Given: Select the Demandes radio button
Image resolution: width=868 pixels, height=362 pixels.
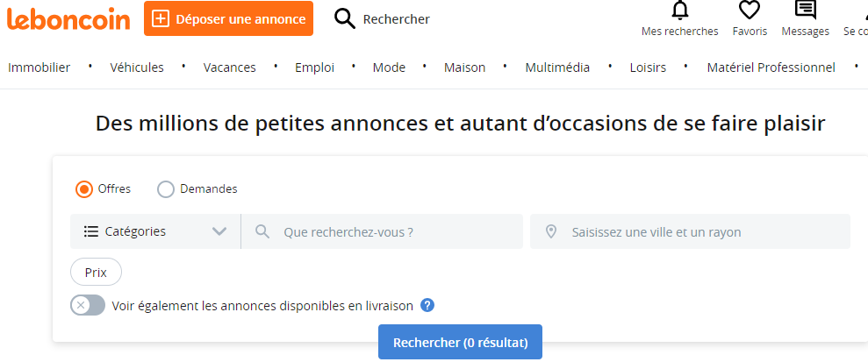Looking at the screenshot, I should 166,188.
